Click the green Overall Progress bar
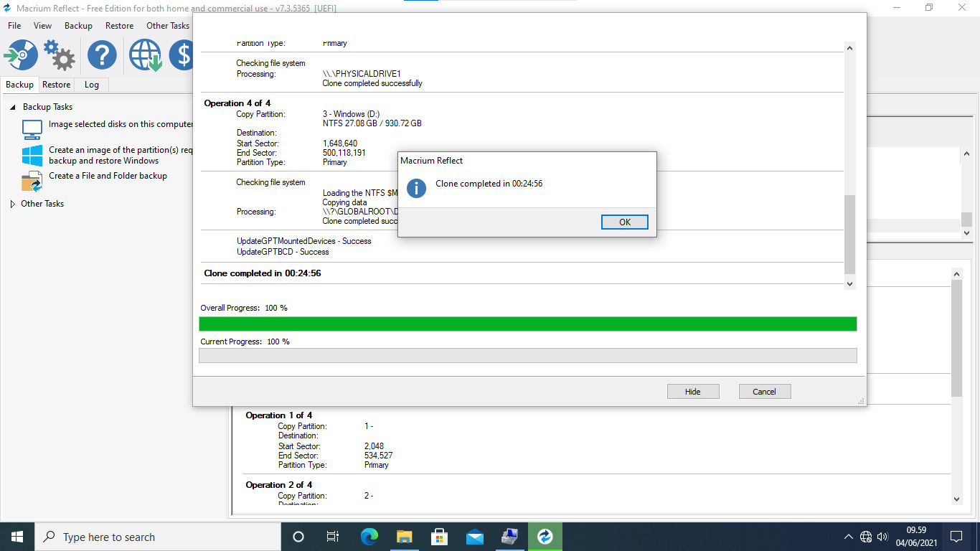 pos(528,324)
